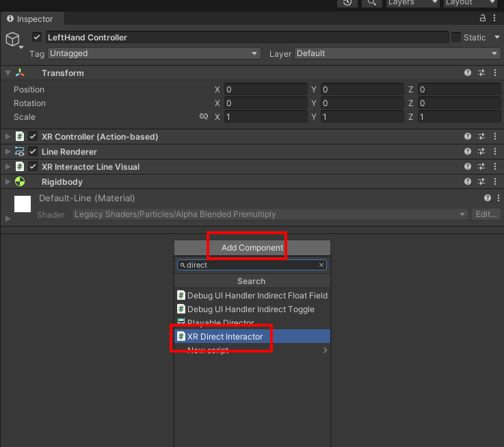Click the white Default-Line material swatch
This screenshot has height=447, width=504.
point(23,204)
